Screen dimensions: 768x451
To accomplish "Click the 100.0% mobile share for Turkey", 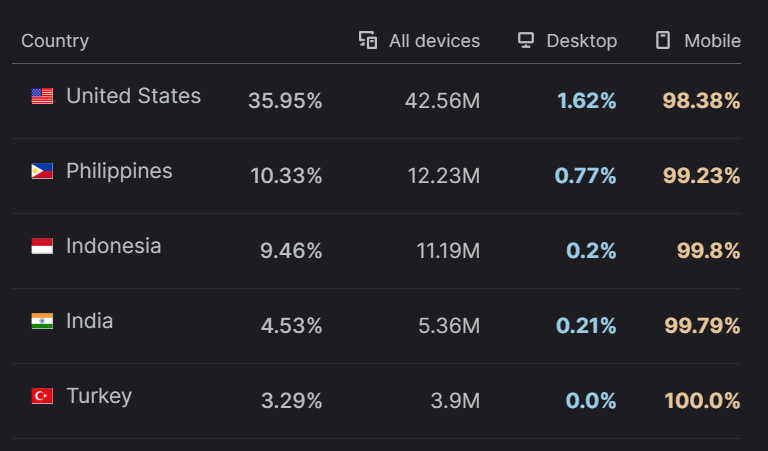I will [702, 401].
